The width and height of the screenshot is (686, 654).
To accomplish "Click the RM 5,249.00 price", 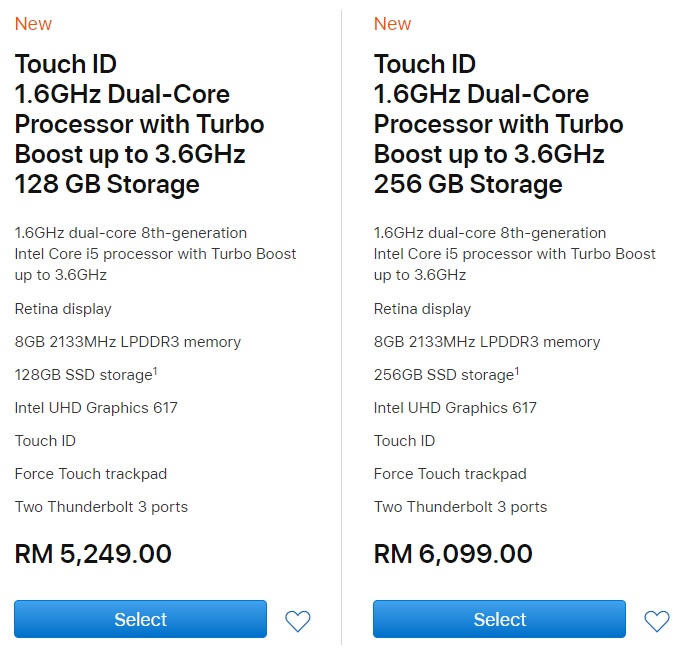I will click(93, 553).
